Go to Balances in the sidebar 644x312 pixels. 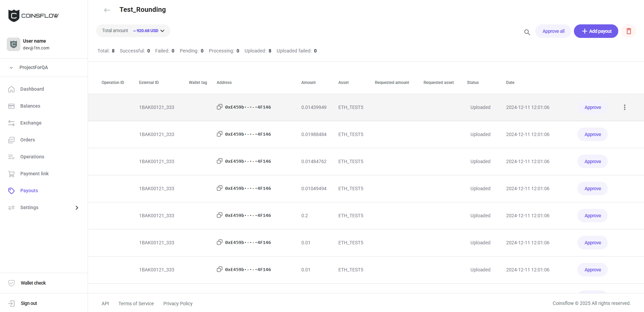pyautogui.click(x=30, y=106)
